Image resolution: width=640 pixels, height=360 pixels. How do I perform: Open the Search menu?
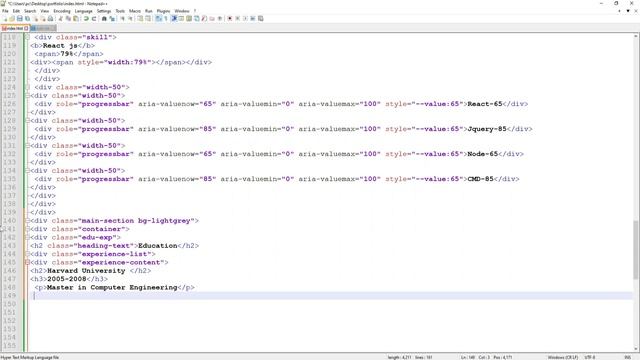(30, 11)
